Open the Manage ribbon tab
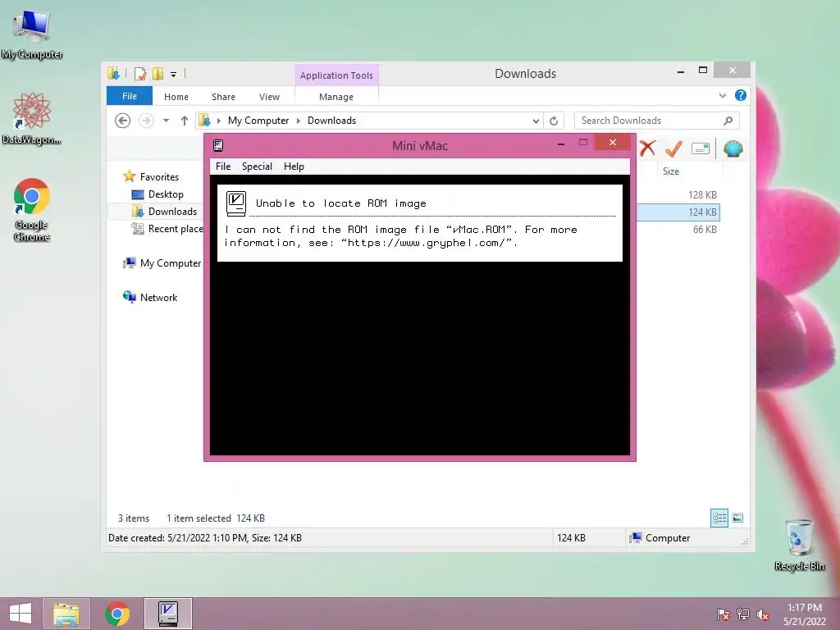The image size is (840, 630). (336, 97)
